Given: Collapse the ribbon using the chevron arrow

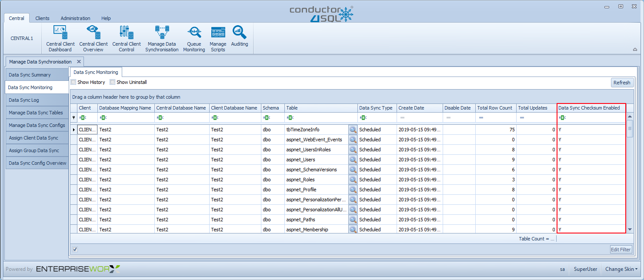Looking at the screenshot, I should click(635, 50).
